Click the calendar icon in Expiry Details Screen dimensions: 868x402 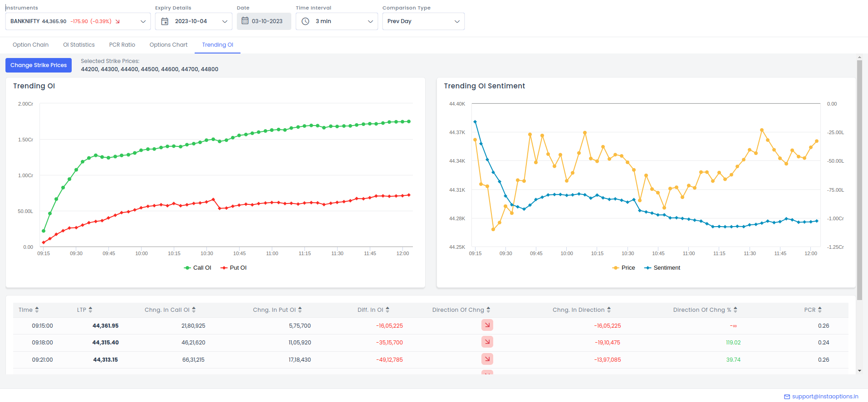165,21
